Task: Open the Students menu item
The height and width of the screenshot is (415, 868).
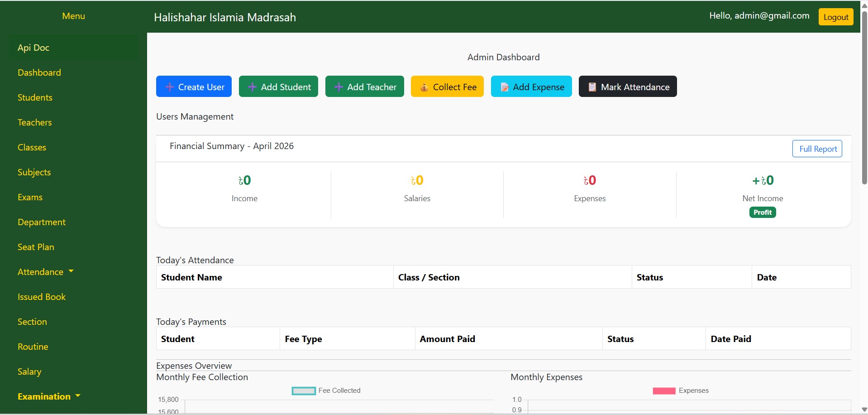Action: 35,97
